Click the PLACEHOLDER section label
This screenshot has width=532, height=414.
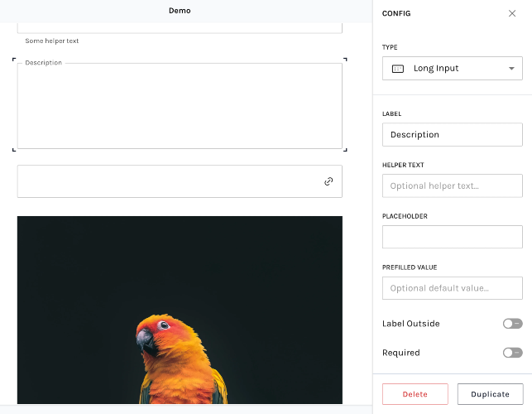[405, 216]
